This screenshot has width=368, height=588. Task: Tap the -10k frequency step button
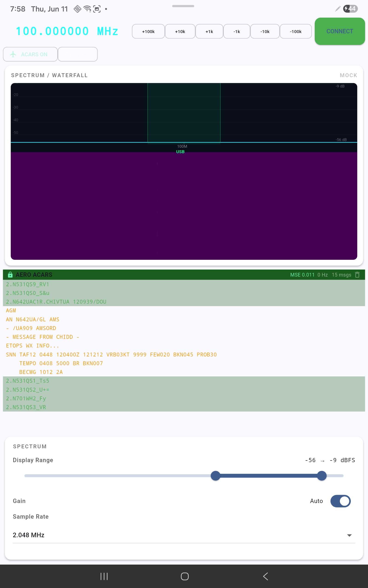click(x=265, y=31)
